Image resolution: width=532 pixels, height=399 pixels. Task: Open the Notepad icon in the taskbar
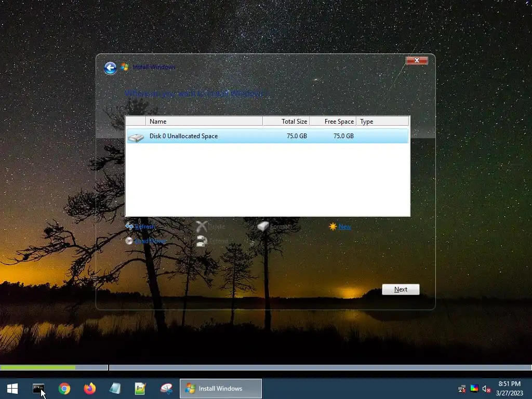tap(115, 389)
